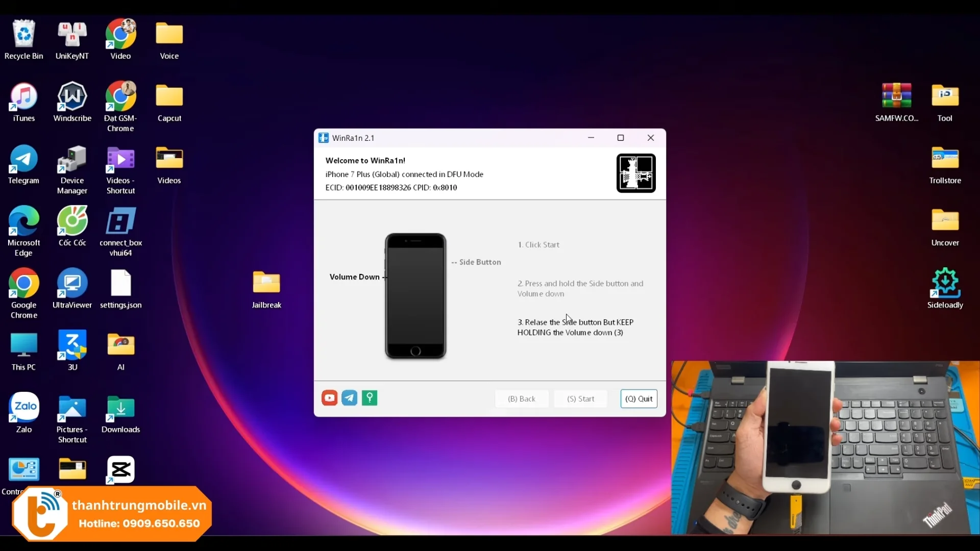Select the Trollstore folder
This screenshot has width=980, height=551.
[945, 164]
